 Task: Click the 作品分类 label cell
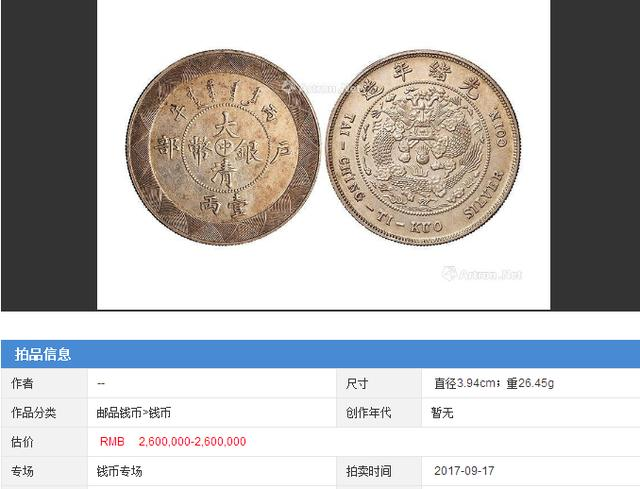coord(44,413)
